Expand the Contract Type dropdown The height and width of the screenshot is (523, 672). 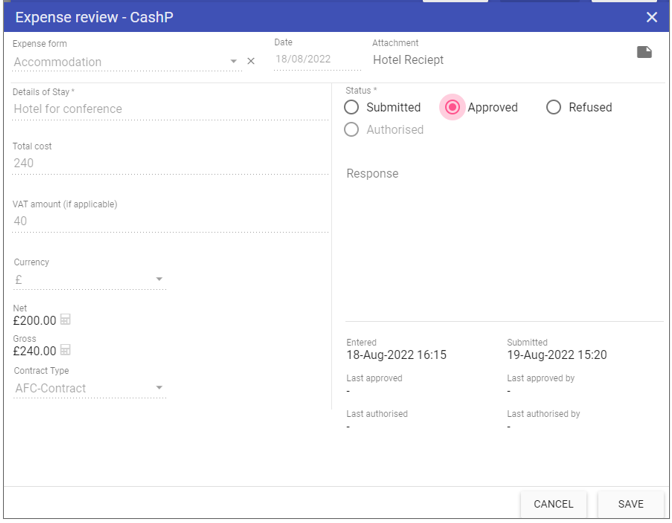[159, 388]
